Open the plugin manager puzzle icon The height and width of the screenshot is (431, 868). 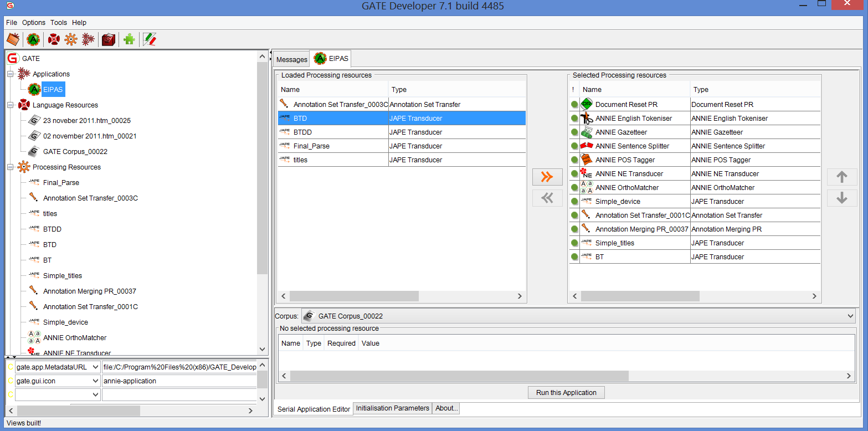click(129, 39)
